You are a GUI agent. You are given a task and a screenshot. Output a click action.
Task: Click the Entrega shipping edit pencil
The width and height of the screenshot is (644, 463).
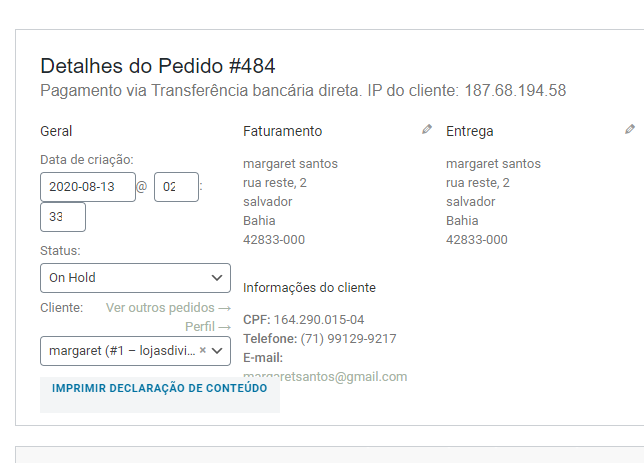click(630, 129)
